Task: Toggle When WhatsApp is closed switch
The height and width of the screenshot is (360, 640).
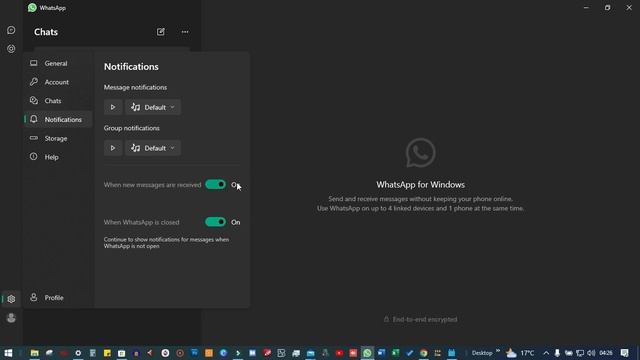Action: coord(216,222)
